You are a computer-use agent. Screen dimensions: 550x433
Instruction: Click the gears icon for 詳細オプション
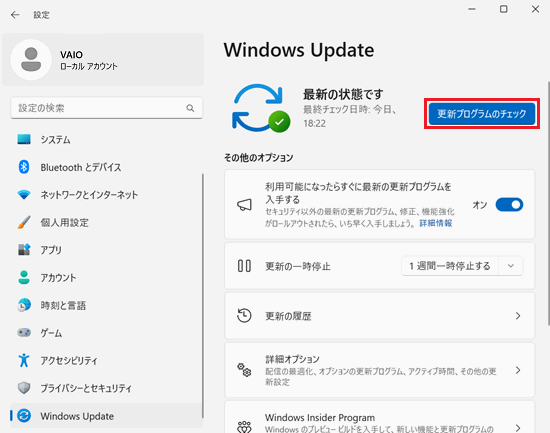(244, 370)
